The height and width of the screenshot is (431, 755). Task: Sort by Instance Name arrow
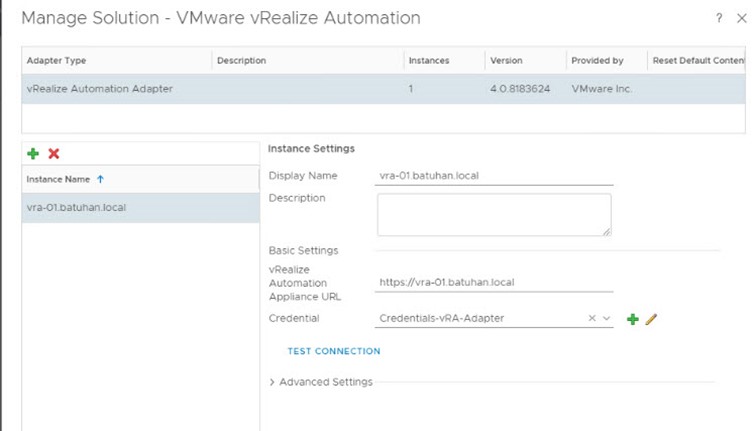[x=100, y=179]
